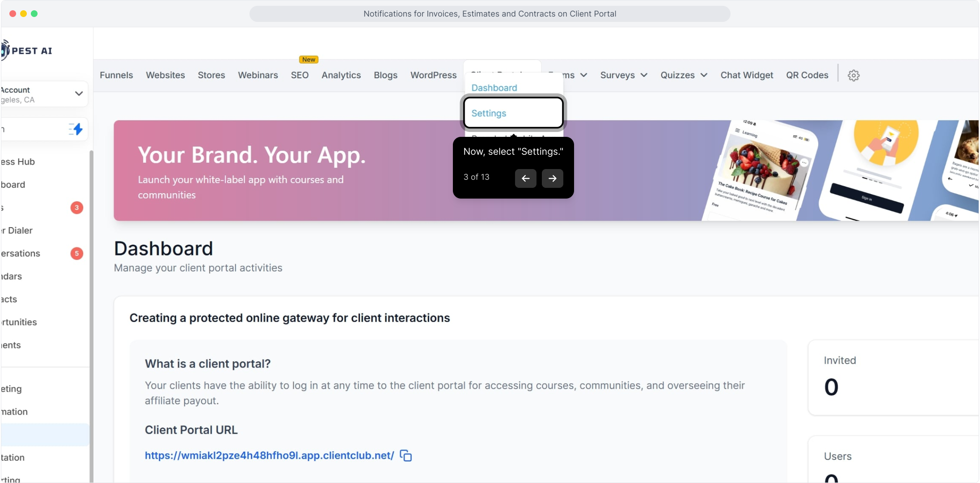The width and height of the screenshot is (980, 483).
Task: Copy the Client Portal URL
Action: pos(406,455)
